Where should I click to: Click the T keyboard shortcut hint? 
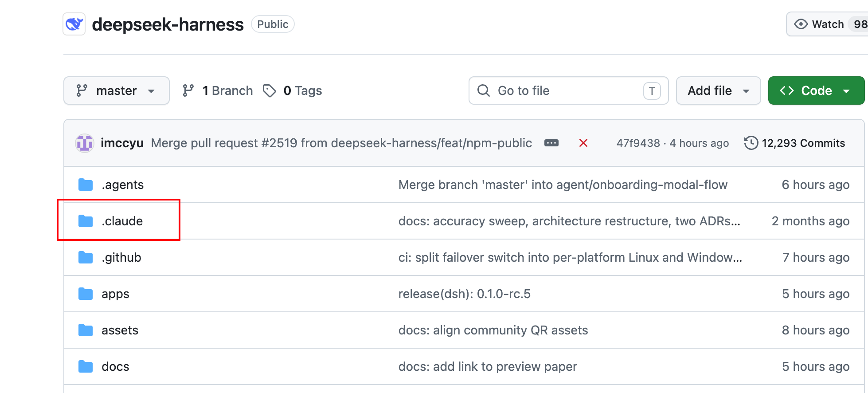(x=652, y=91)
